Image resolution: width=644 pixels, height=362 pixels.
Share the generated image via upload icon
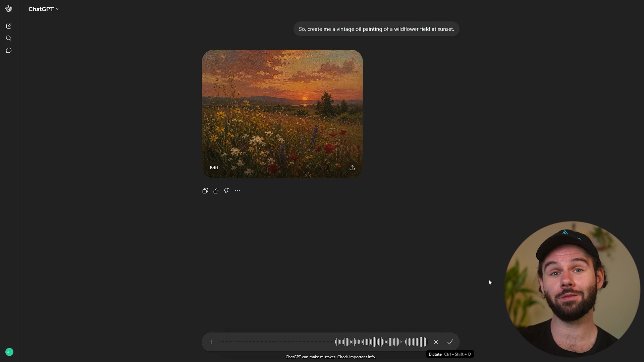[x=352, y=168]
